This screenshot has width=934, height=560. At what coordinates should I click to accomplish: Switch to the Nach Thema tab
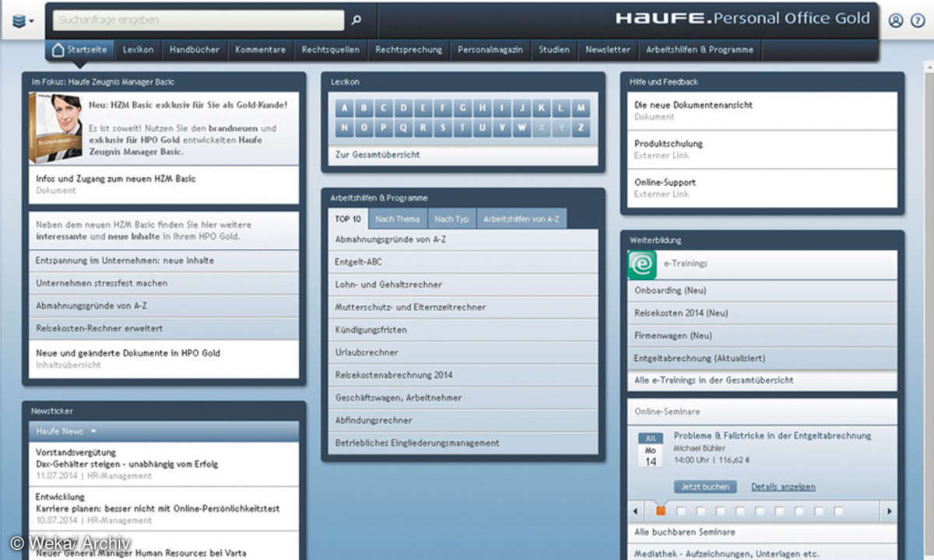[398, 219]
